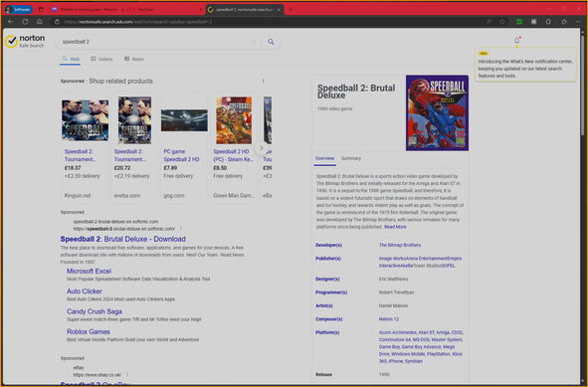Clear the search box with the X

point(254,41)
